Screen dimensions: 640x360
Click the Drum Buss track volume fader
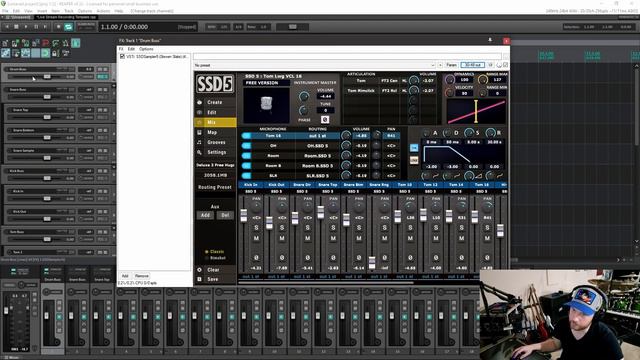tap(47, 76)
